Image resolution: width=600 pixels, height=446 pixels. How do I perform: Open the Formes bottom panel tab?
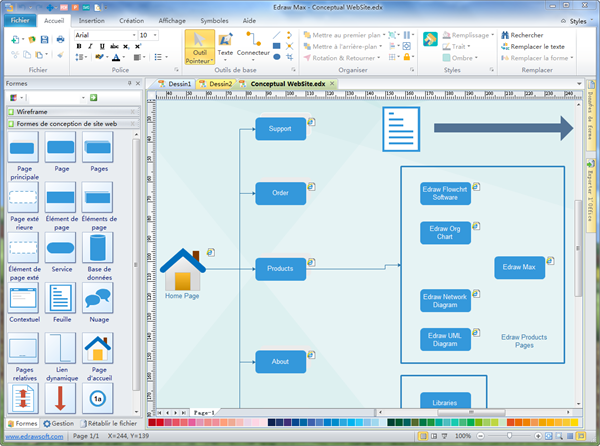click(x=23, y=423)
